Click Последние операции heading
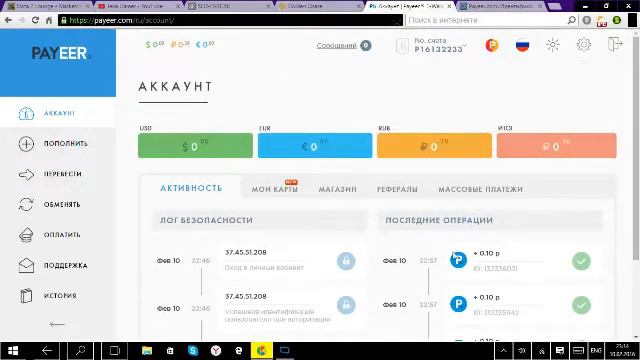 [x=439, y=220]
